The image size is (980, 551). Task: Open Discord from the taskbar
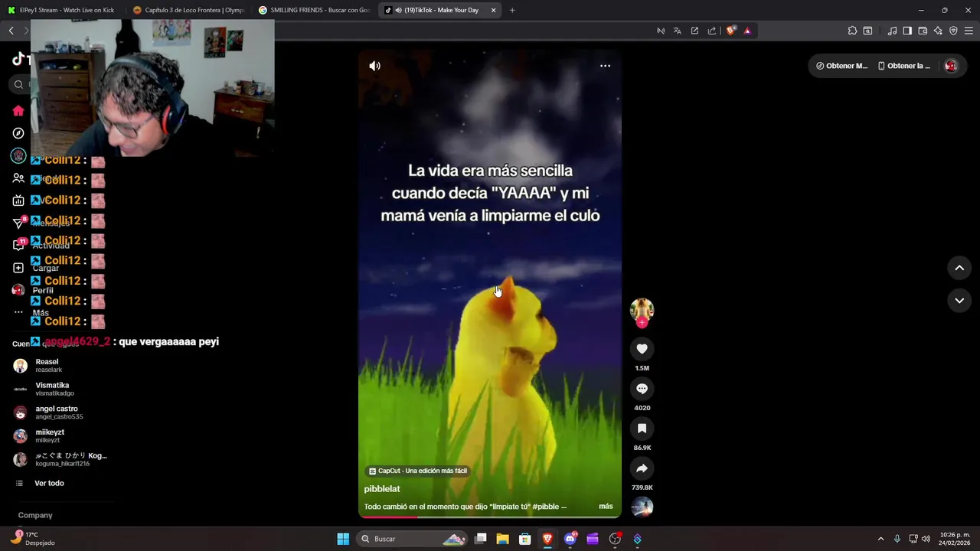click(x=570, y=539)
